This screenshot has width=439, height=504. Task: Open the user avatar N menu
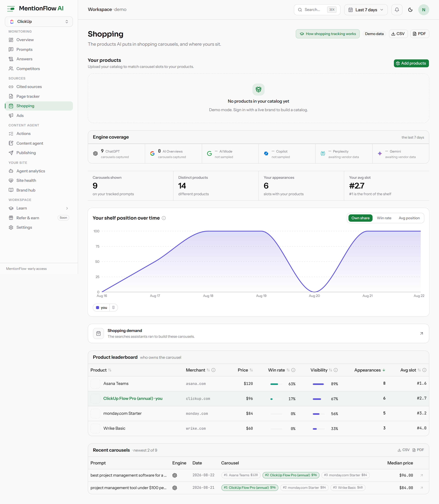424,10
